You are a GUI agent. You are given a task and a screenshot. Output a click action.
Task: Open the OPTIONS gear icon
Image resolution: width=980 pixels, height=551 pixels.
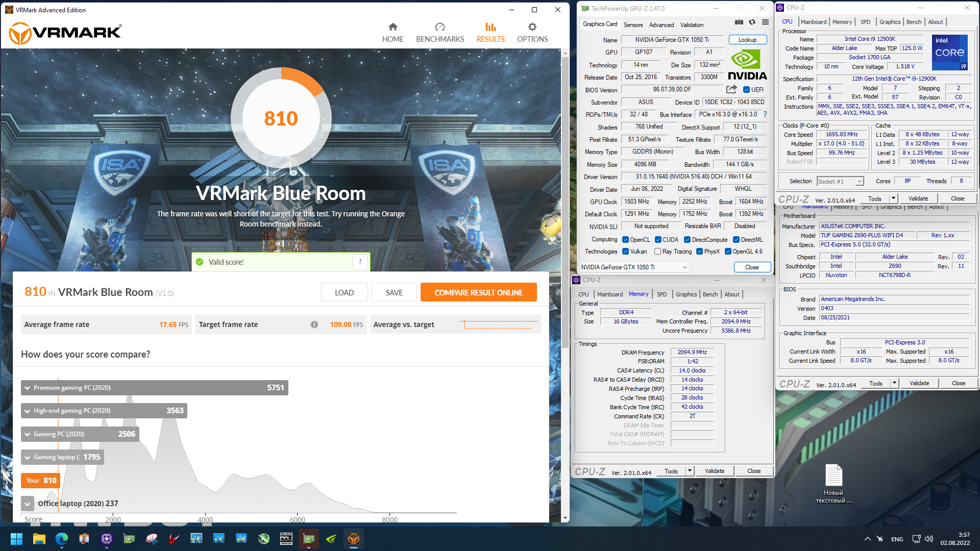tap(532, 27)
